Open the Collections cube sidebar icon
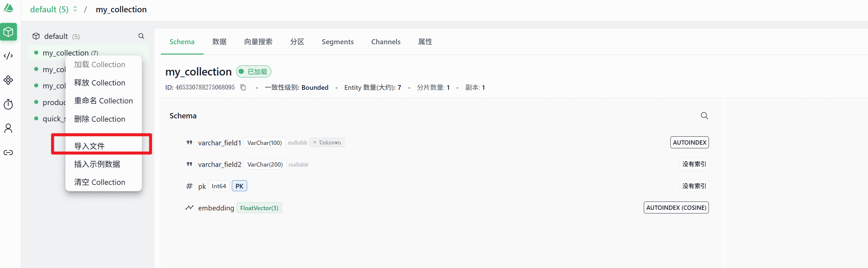Image resolution: width=868 pixels, height=268 pixels. [x=8, y=32]
